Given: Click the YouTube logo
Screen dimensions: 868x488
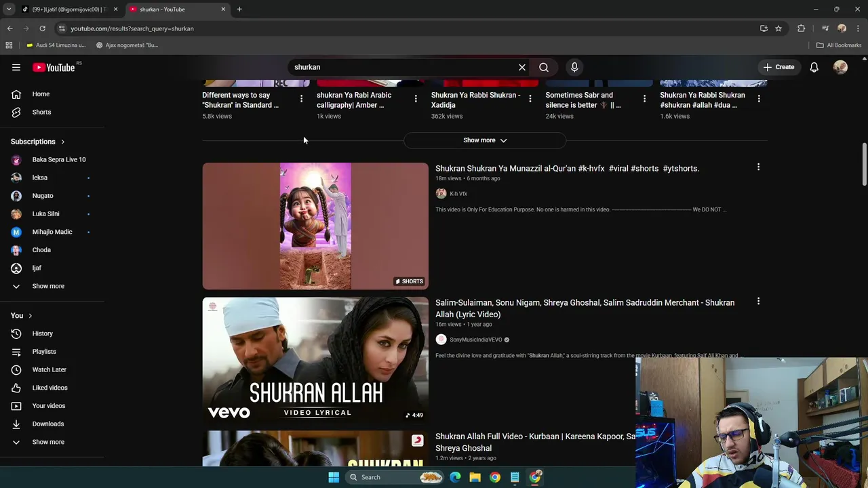Looking at the screenshot, I should click(54, 67).
